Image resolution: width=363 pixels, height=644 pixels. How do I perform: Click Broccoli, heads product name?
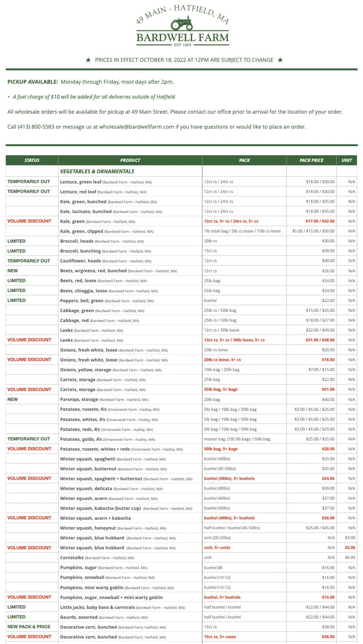click(x=76, y=241)
